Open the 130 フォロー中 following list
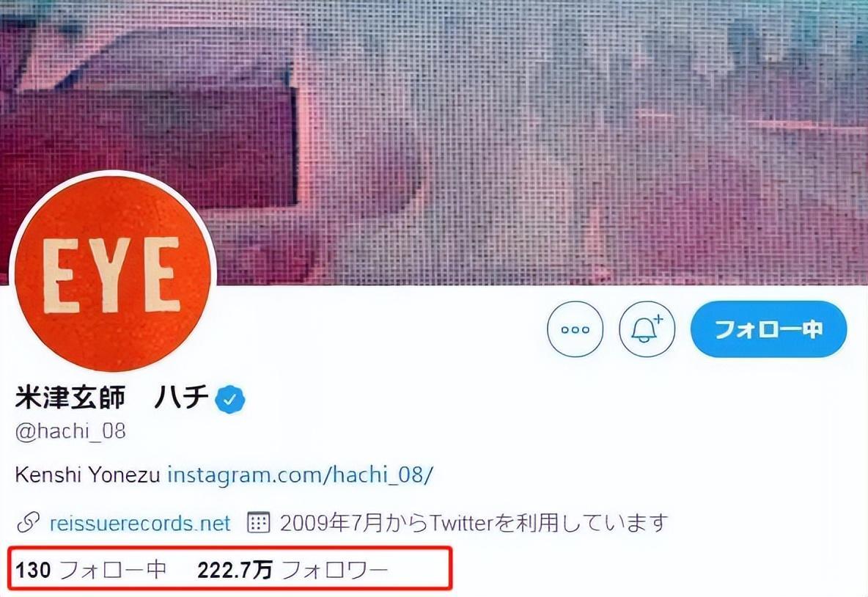Screen dimensions: 868x597 [91, 570]
